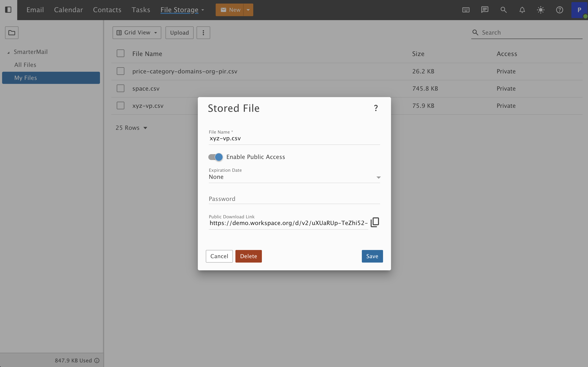Collapse the left sidebar panel
588x367 pixels.
tap(8, 10)
